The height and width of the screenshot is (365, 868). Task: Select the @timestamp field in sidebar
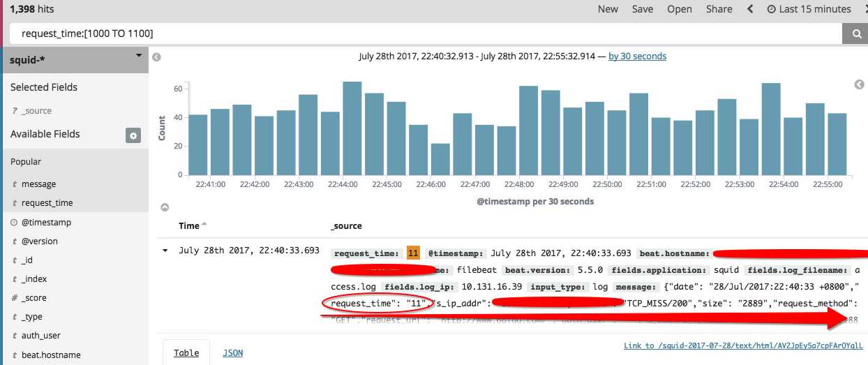(x=46, y=222)
